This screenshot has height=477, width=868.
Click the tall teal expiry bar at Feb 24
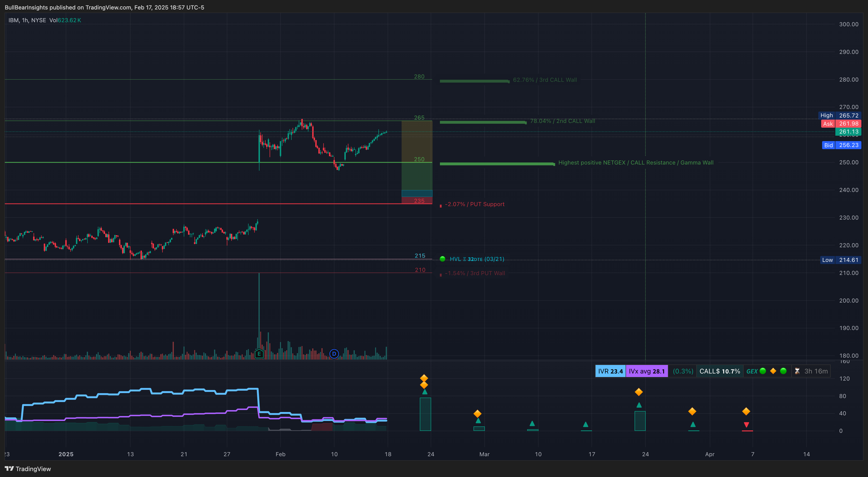pos(425,414)
